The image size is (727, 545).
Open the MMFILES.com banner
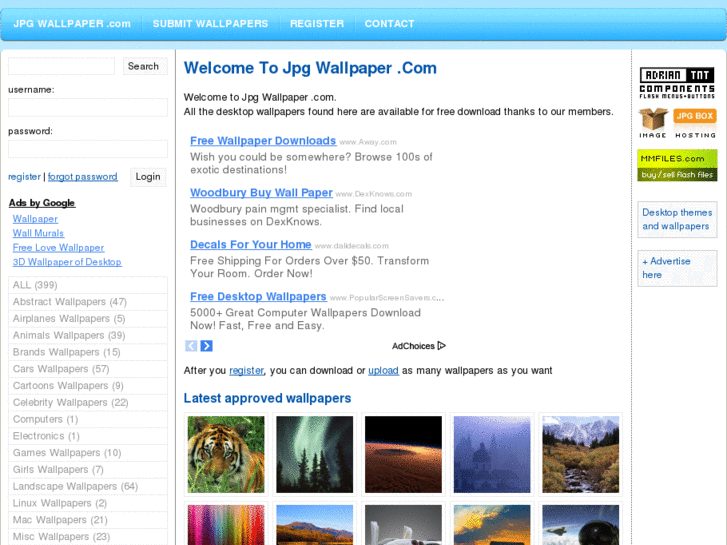677,165
